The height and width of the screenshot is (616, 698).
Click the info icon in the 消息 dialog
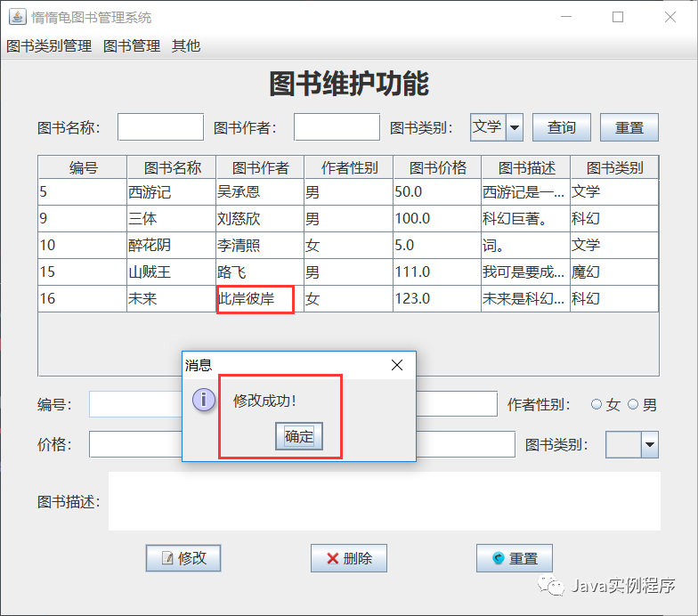tap(203, 399)
